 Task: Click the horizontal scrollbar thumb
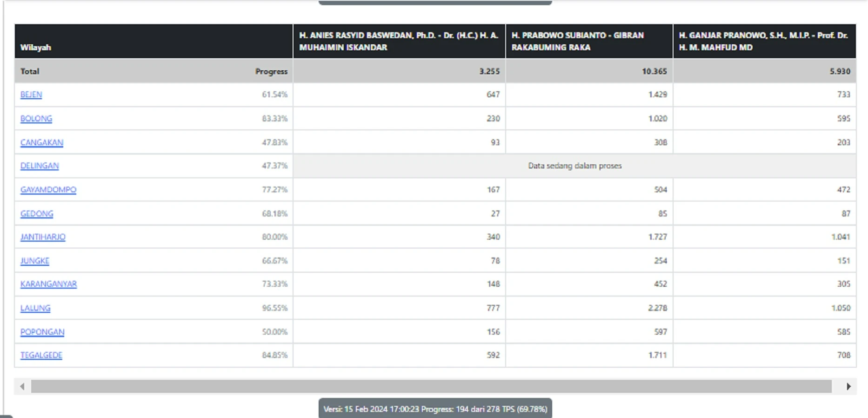pos(431,386)
